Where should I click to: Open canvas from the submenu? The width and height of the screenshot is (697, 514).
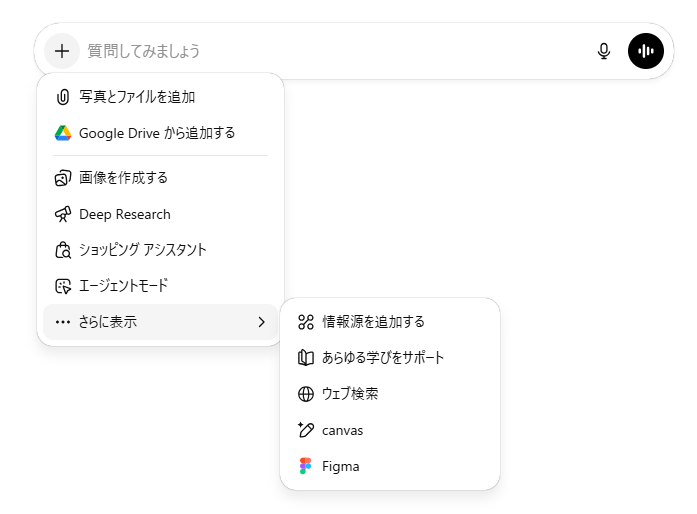coord(342,430)
